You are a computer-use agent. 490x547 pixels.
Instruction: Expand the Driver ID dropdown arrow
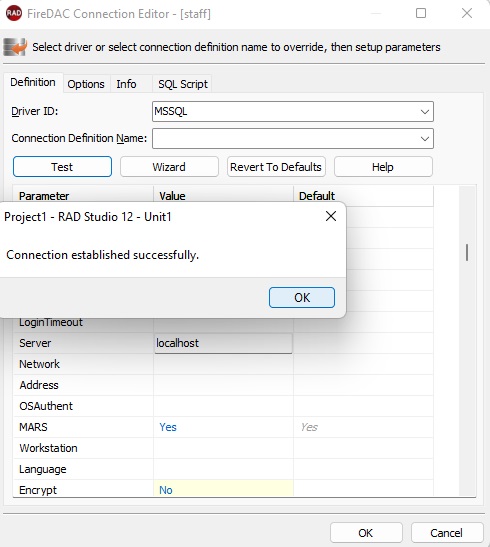tap(424, 112)
